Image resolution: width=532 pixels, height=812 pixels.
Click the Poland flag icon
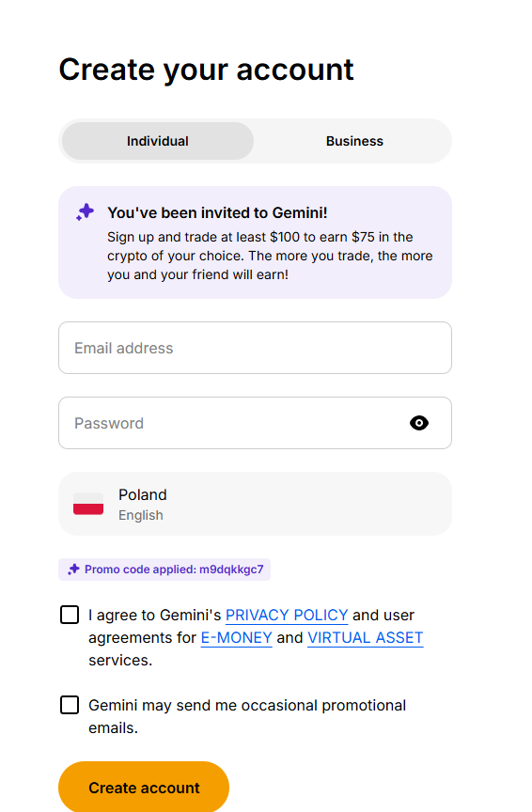point(88,504)
